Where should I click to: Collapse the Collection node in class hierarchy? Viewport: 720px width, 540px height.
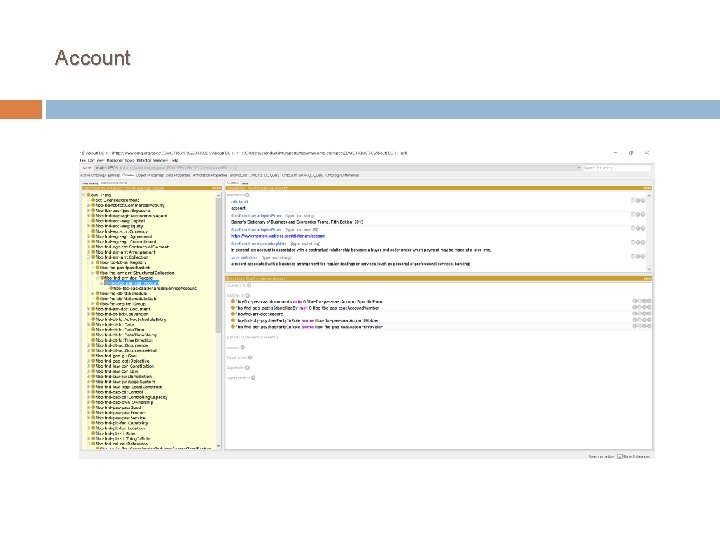tap(89, 258)
